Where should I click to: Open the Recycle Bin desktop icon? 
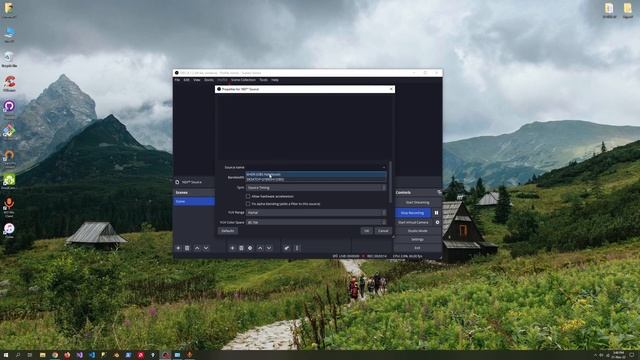tap(9, 58)
